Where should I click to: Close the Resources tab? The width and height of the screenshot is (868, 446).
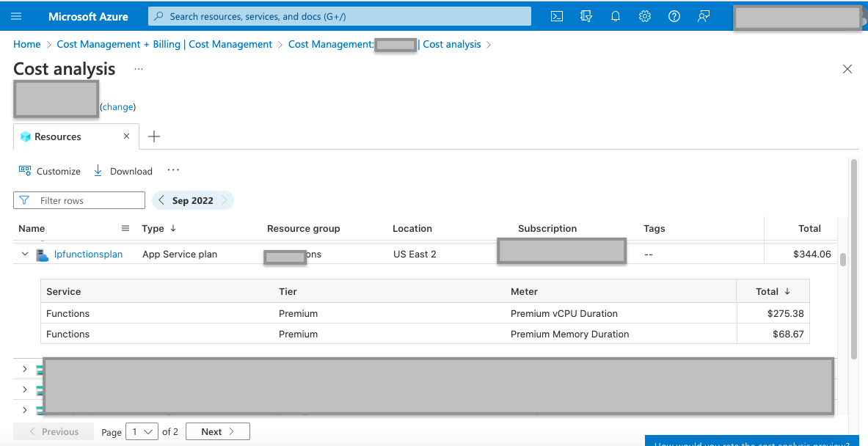127,136
